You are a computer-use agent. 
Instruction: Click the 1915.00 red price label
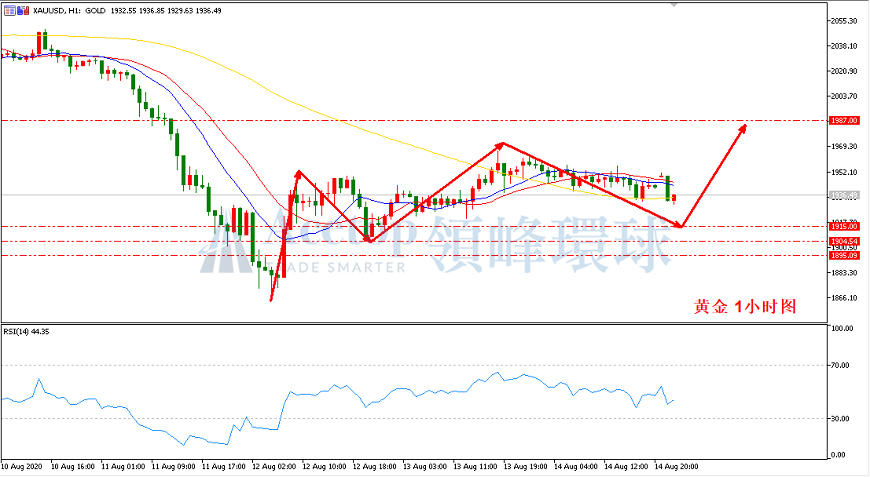(843, 226)
